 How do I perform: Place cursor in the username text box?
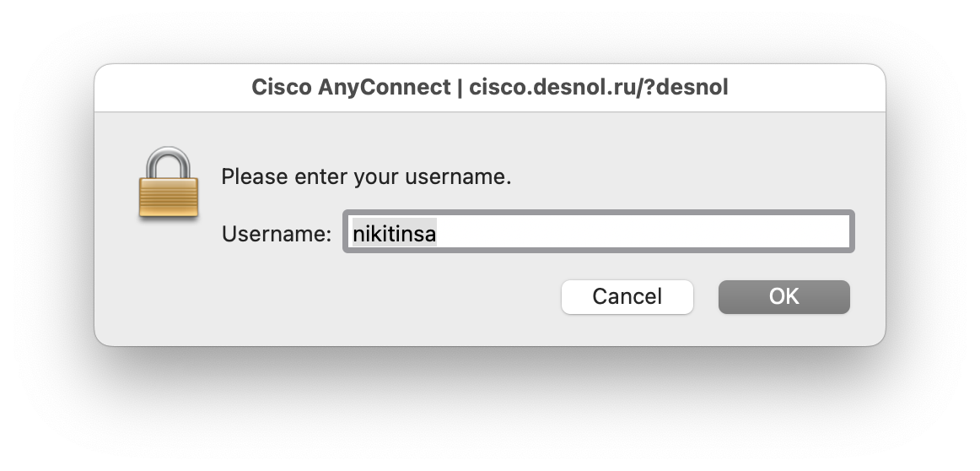(x=599, y=232)
